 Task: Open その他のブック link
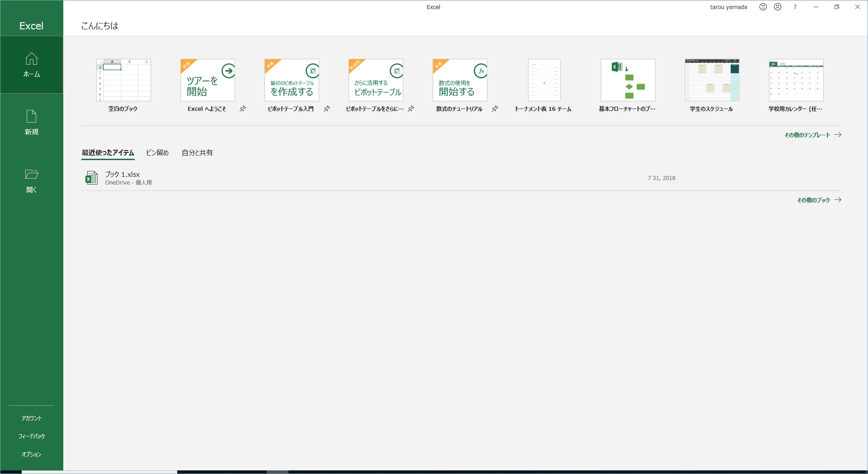point(819,200)
